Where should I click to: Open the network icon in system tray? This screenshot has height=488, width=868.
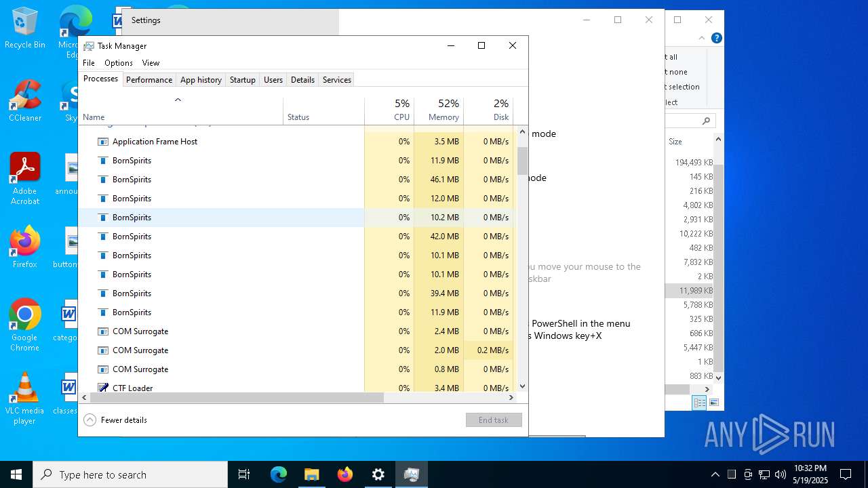pyautogui.click(x=764, y=474)
